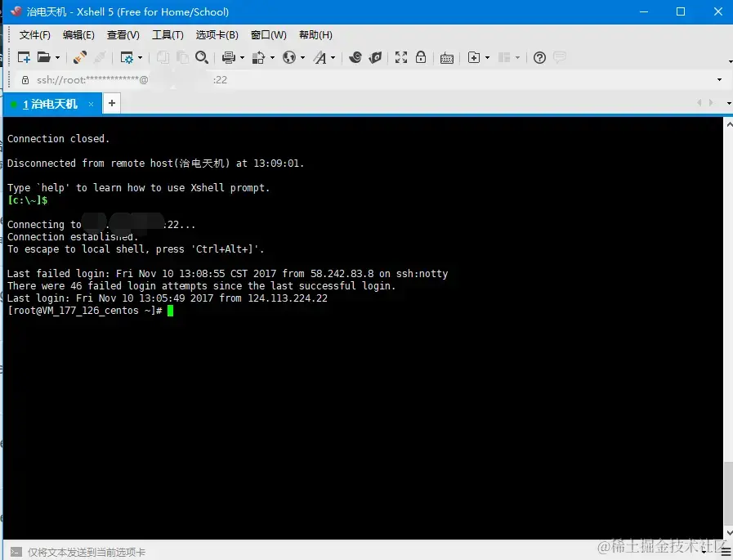This screenshot has height=560, width=733.
Task: Expand the Font dropdown arrow
Action: coord(333,57)
